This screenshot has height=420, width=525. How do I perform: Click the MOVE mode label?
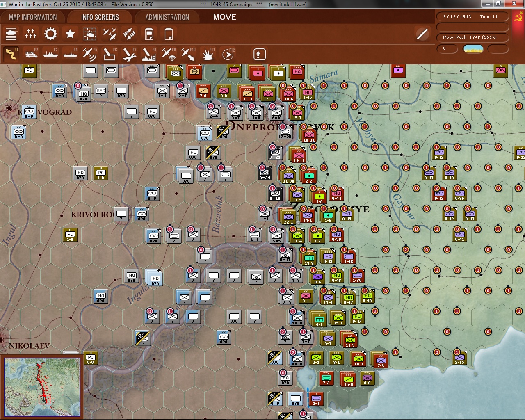pos(224,17)
